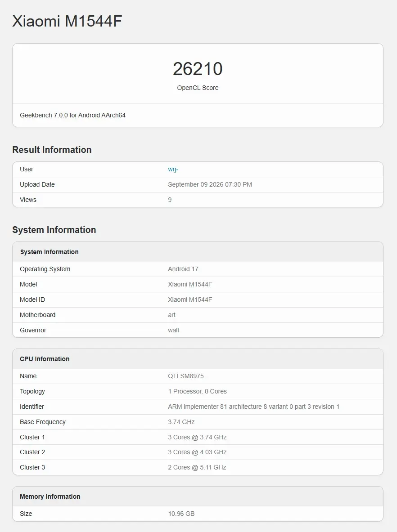Click 2 Cores @ 5.11 GHz value
The image size is (397, 532).
(197, 467)
